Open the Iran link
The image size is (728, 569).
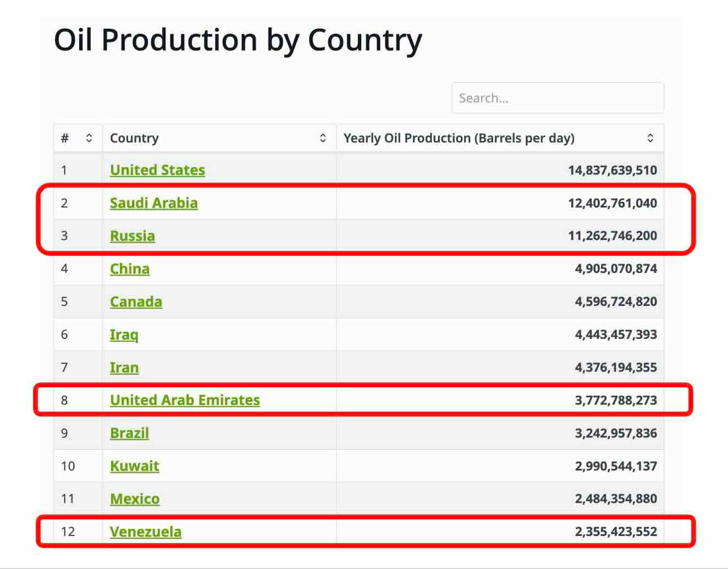click(x=124, y=368)
